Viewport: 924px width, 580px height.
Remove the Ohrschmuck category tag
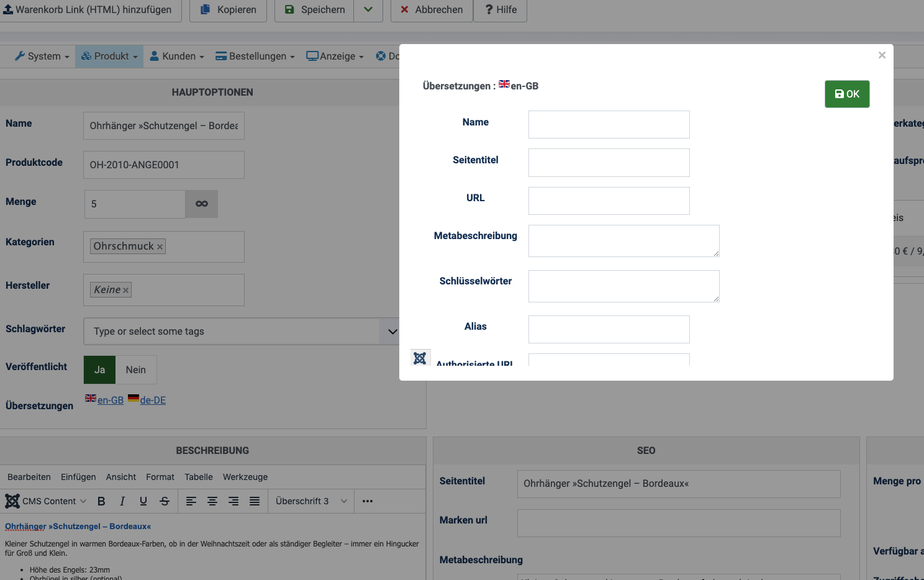[160, 247]
